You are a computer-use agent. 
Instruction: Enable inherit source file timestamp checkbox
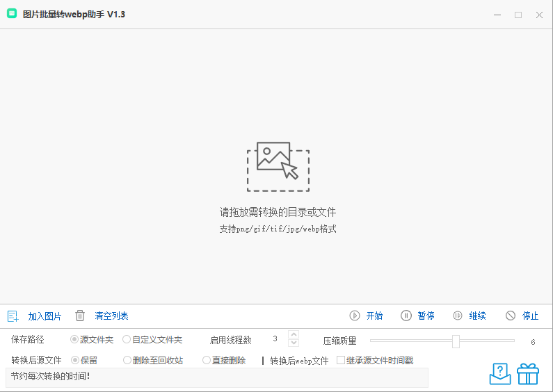pos(341,361)
